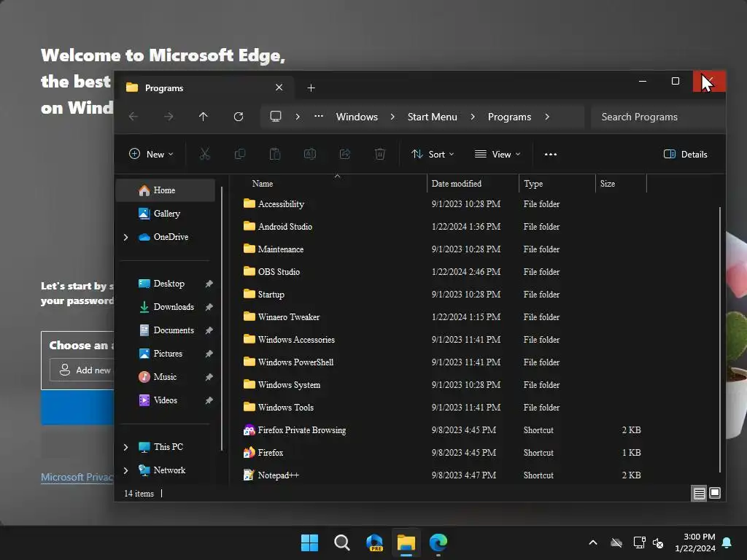Click the Paste clipboard icon
Image resolution: width=747 pixels, height=560 pixels.
(275, 154)
